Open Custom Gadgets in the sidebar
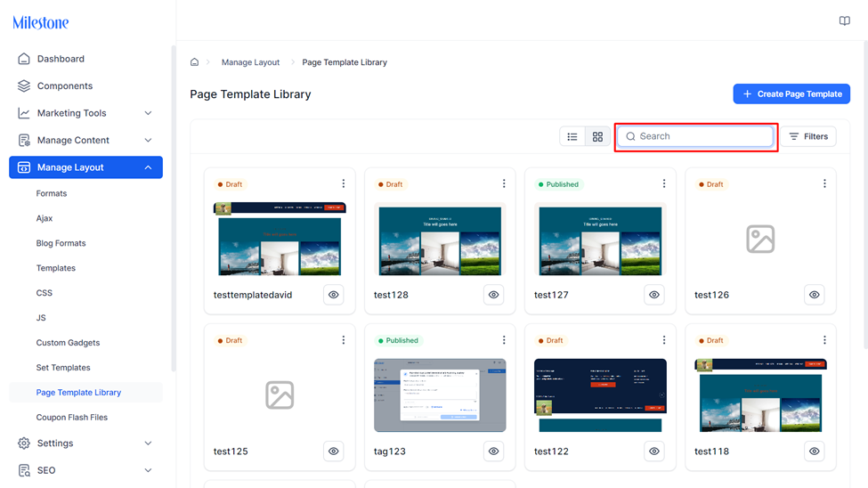Viewport: 868px width, 488px height. (68, 343)
